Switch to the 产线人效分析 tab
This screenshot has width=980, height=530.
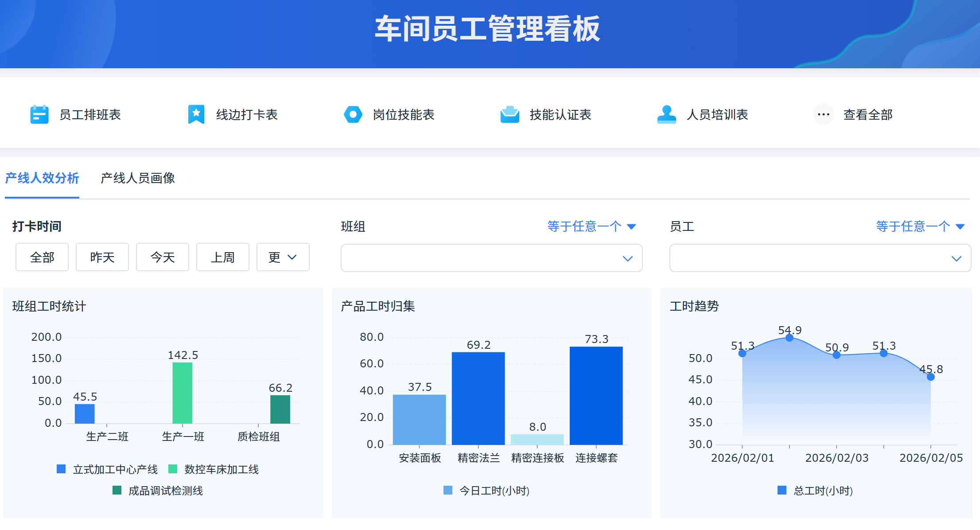coord(42,178)
